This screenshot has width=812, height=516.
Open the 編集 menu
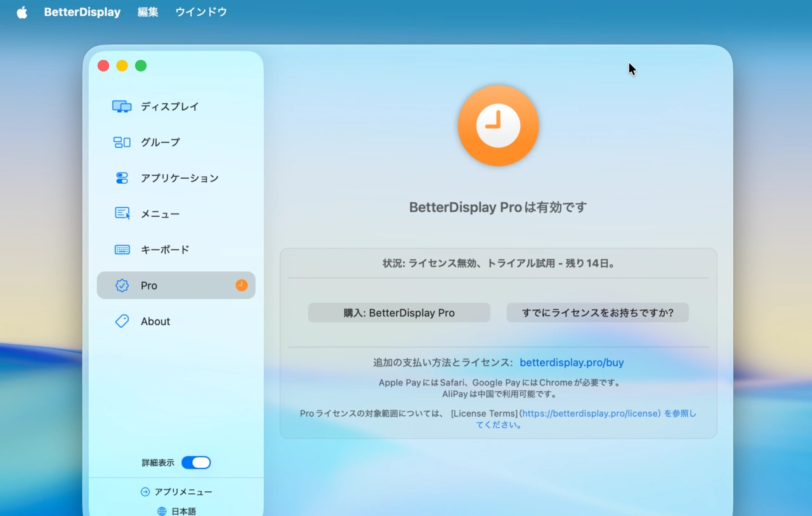[148, 12]
